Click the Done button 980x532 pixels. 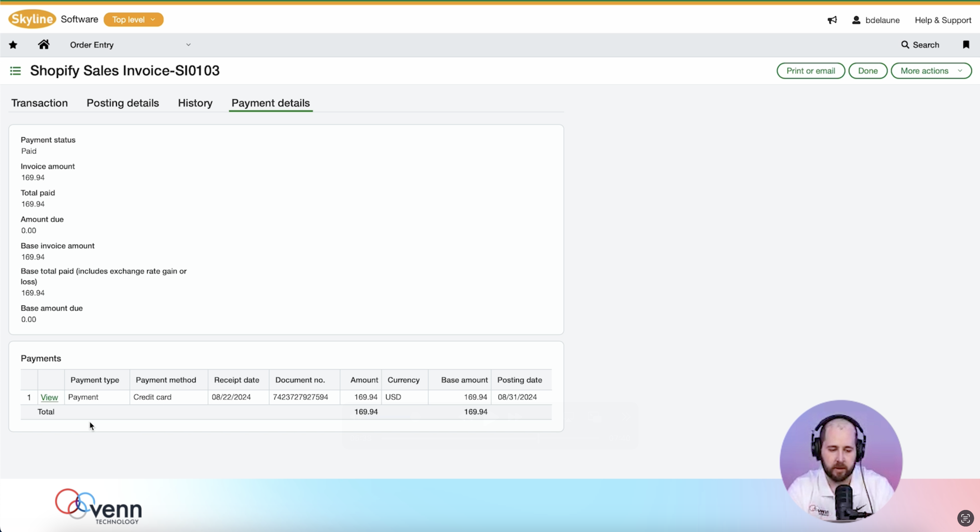pos(868,71)
